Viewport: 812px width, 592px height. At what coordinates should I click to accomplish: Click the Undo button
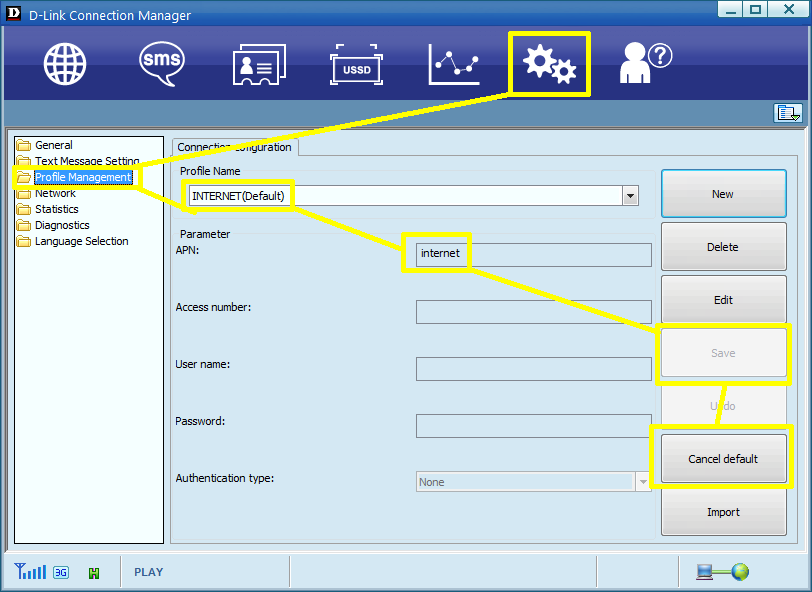(x=723, y=406)
